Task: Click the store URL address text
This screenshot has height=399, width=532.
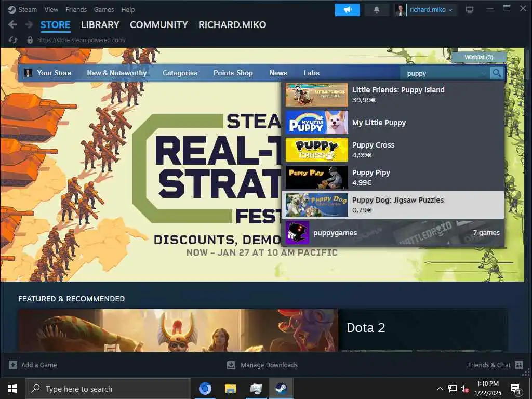Action: (x=82, y=40)
